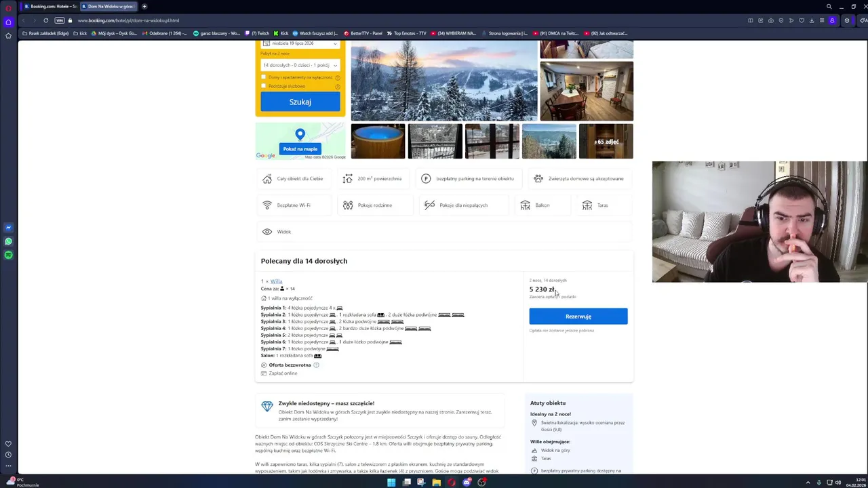Open the dining room photo
Viewport: 868px width, 488px height.
pyautogui.click(x=587, y=91)
